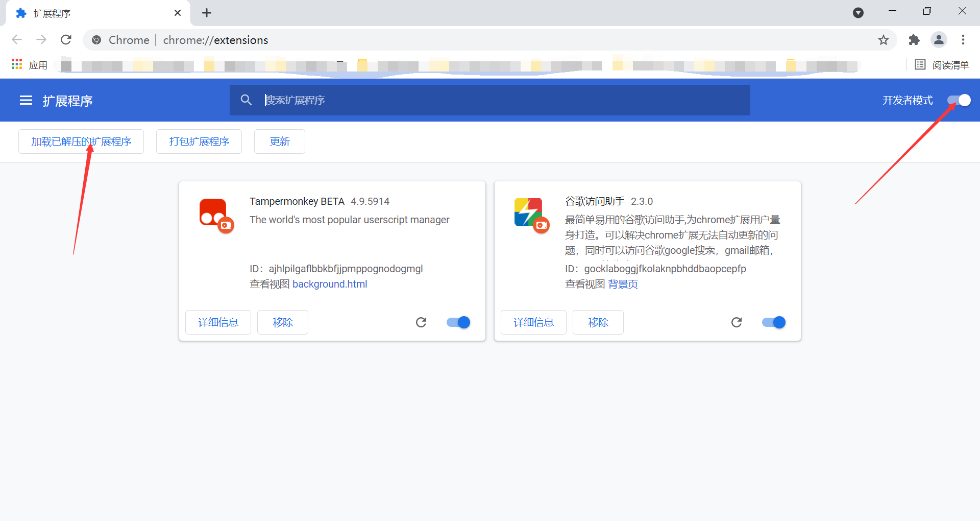Click the Tampermonkey extension icon
The width and height of the screenshot is (980, 521).
point(216,215)
